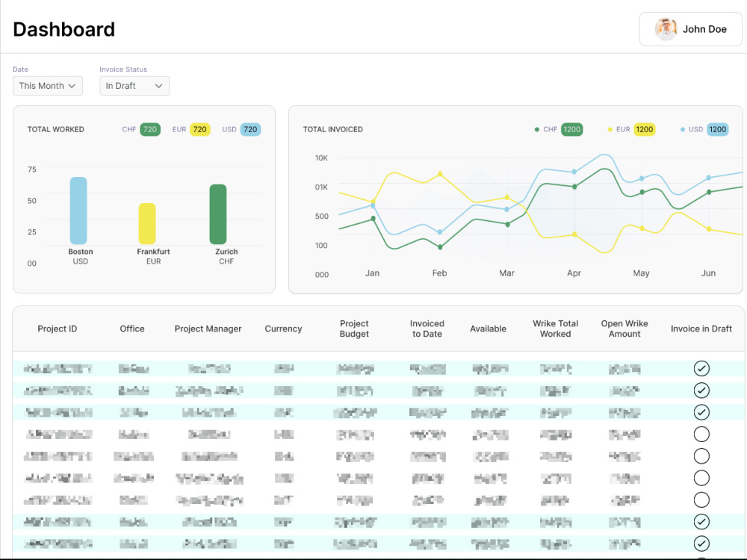The height and width of the screenshot is (560, 747).
Task: Open the In Draft invoice status dropdown
Action: [x=134, y=86]
